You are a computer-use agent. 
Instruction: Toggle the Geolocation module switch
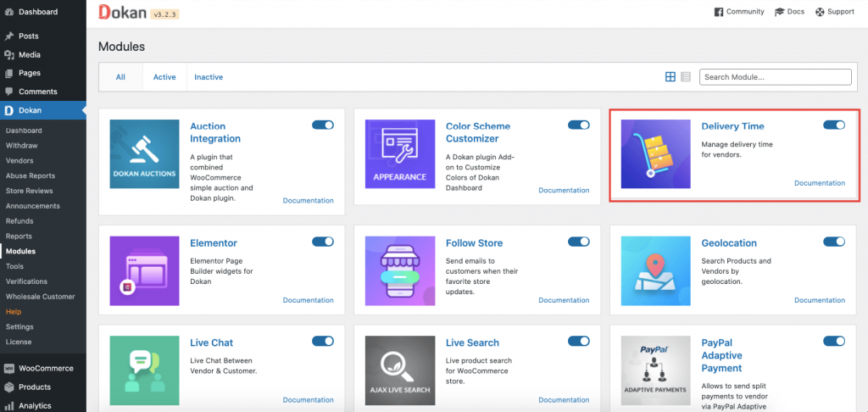click(x=834, y=242)
